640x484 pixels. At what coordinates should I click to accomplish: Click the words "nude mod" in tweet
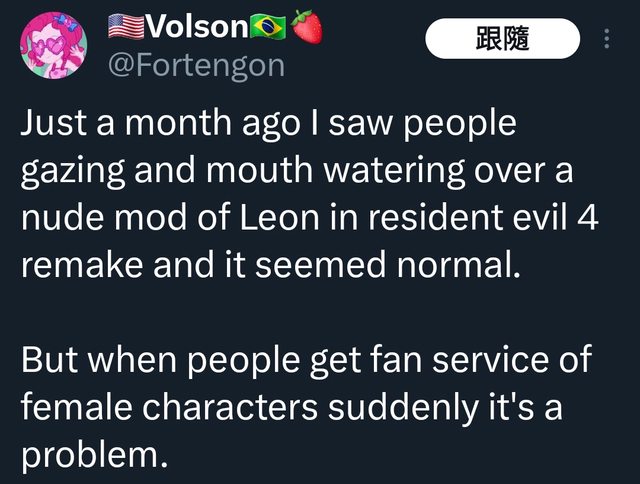109,217
